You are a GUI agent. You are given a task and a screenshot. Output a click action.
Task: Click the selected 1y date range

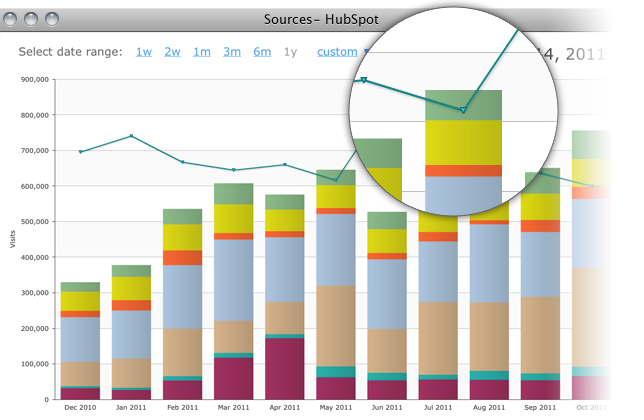point(290,52)
